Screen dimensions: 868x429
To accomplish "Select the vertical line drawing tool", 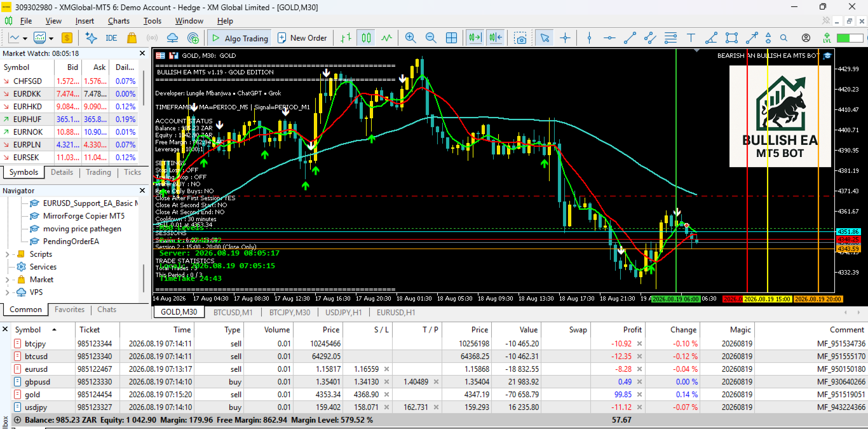I will 589,38.
